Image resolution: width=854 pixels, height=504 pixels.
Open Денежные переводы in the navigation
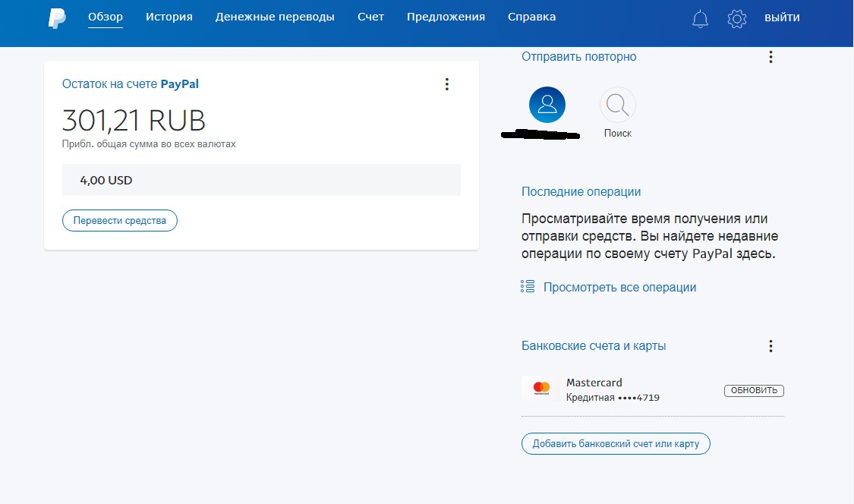click(x=275, y=17)
